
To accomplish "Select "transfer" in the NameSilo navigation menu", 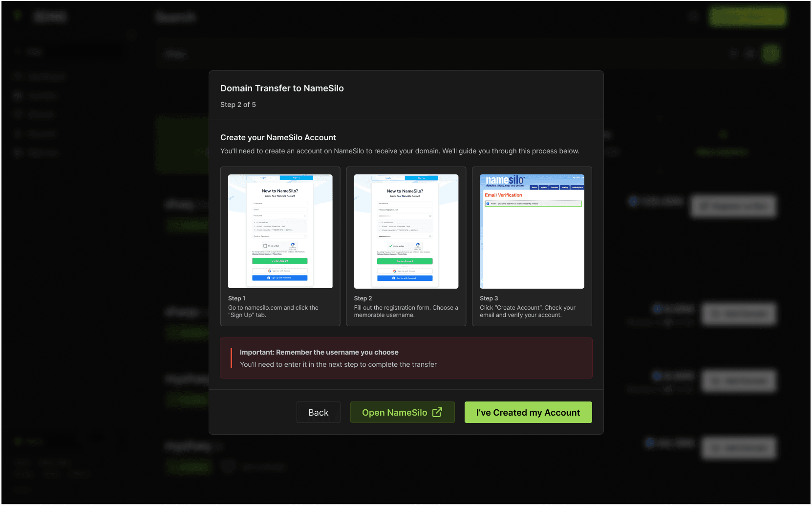I will [x=554, y=187].
